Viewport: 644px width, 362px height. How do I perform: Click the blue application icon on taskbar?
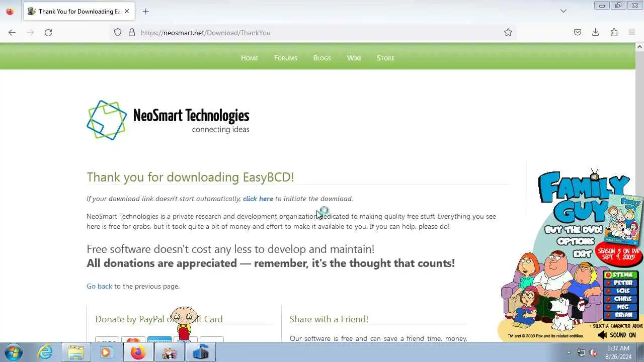tap(201, 352)
